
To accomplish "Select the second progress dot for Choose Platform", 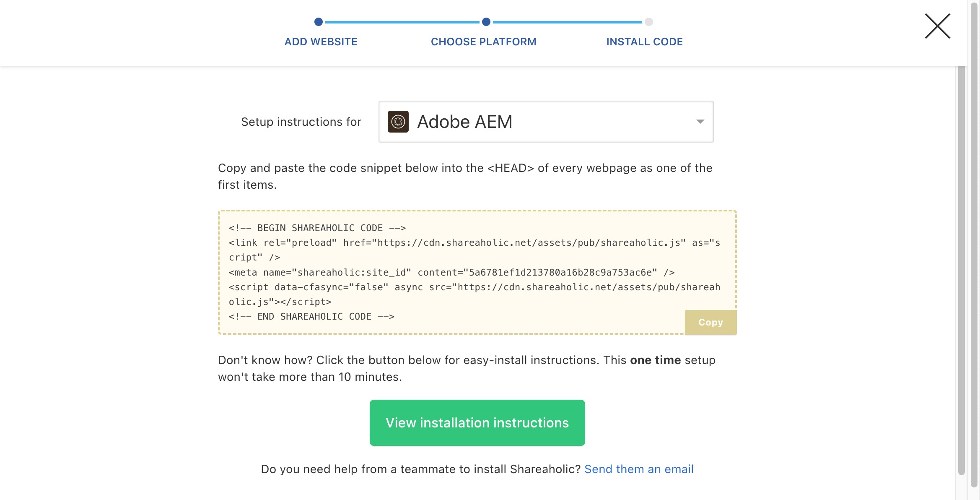I will coord(486,22).
